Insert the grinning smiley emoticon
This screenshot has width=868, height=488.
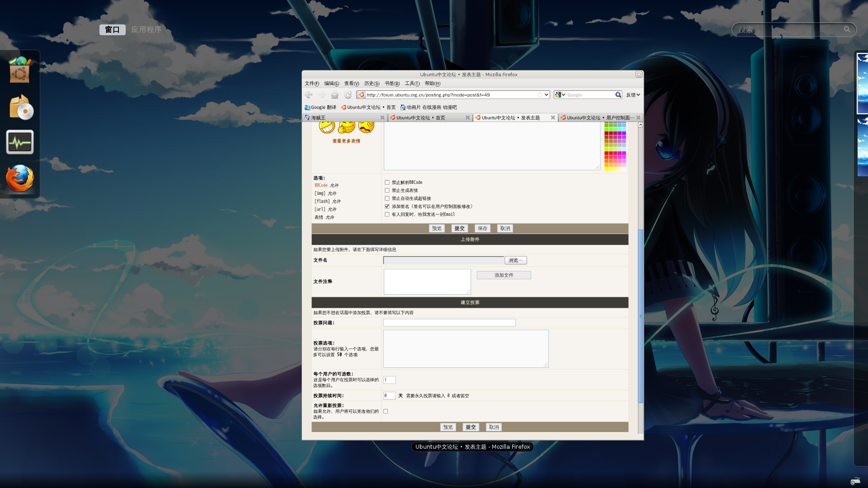click(327, 127)
